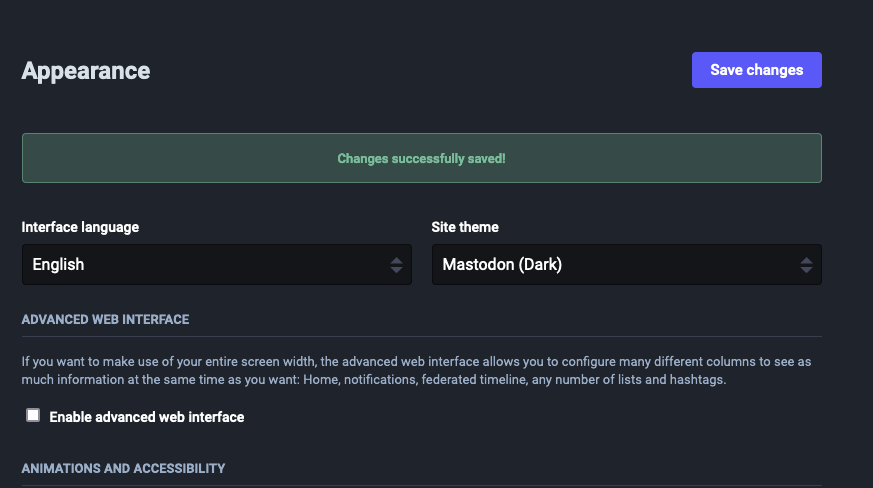Click the arrows icon on Interface language select

point(396,265)
